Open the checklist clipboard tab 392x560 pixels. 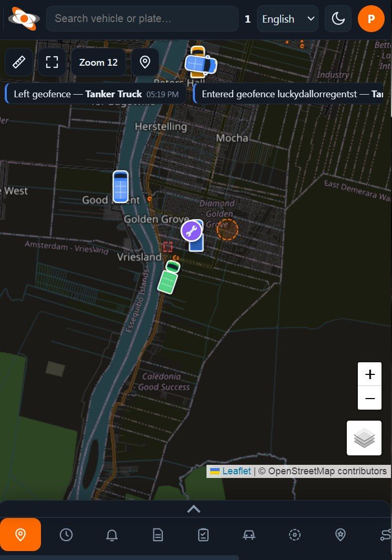[203, 535]
